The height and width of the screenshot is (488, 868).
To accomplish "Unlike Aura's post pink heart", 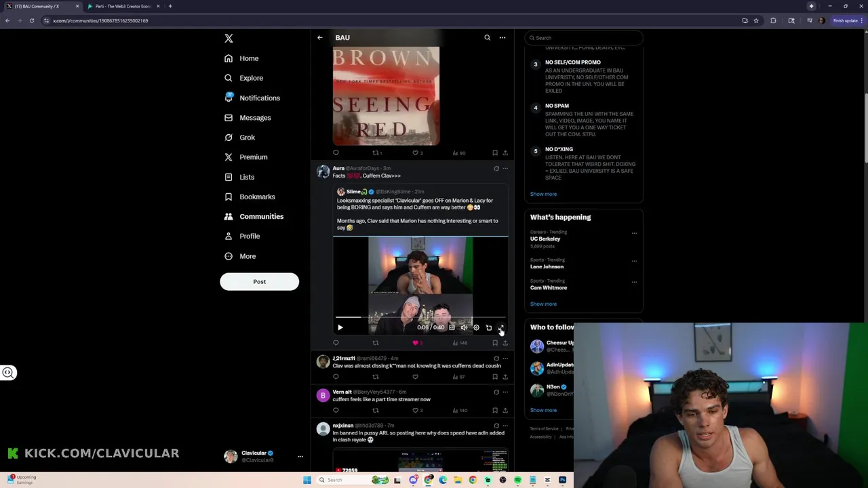I will pos(415,343).
